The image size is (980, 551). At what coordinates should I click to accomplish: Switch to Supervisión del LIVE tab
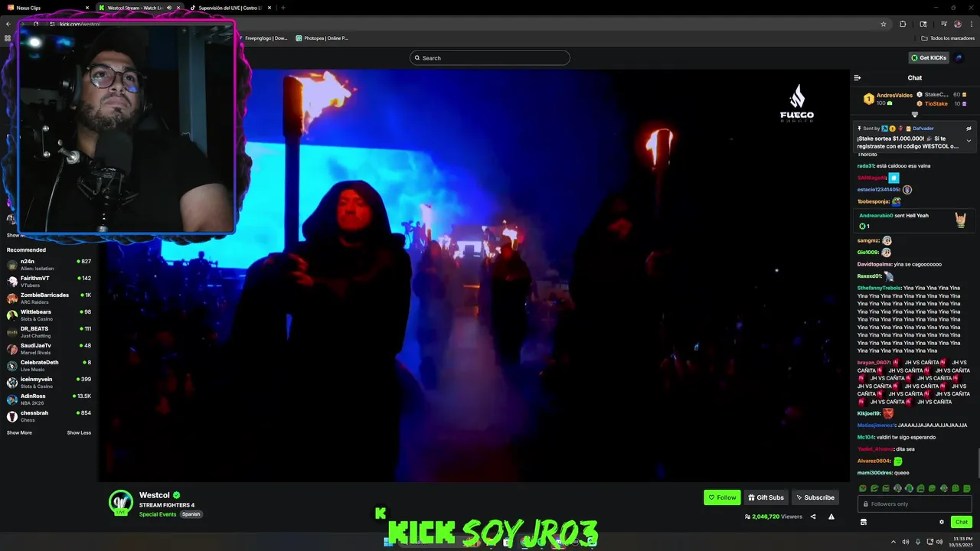(230, 8)
